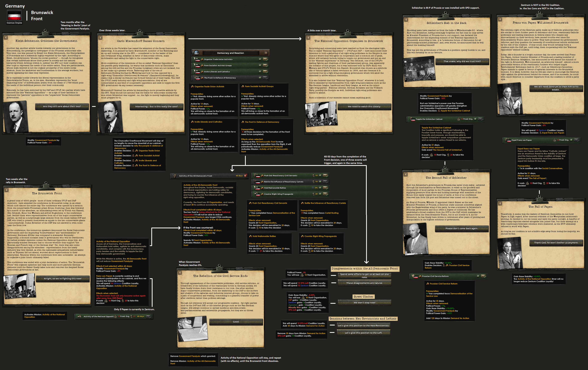Toggle green indicator on Hold Nationwide Rallies
The width and height of the screenshot is (588, 370).
320,188
